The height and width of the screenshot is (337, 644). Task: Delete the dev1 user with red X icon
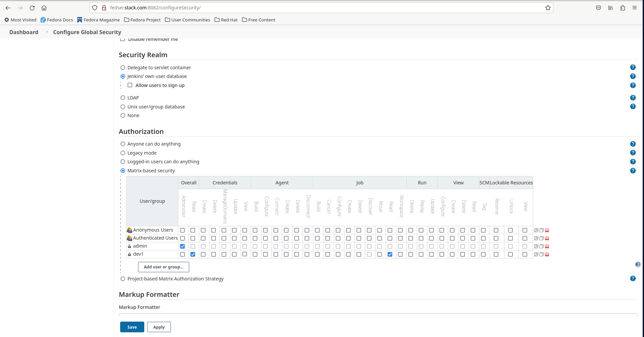pyautogui.click(x=547, y=254)
